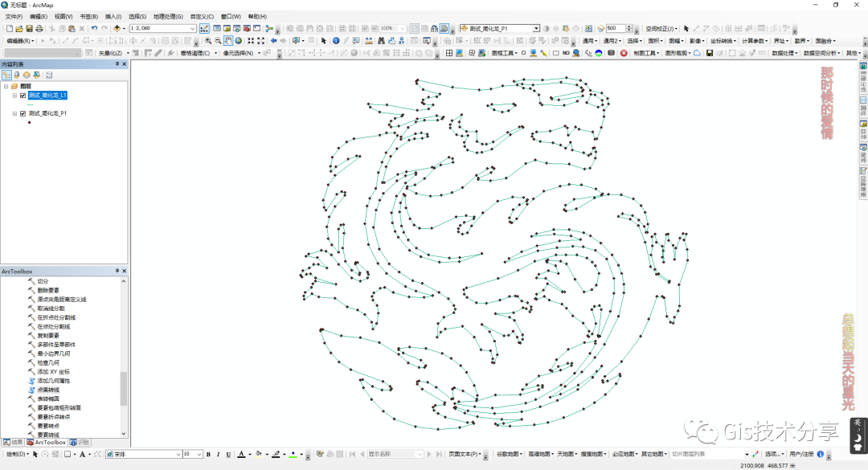Open the 自定义(C) menu
This screenshot has height=470, width=868.
coord(202,16)
